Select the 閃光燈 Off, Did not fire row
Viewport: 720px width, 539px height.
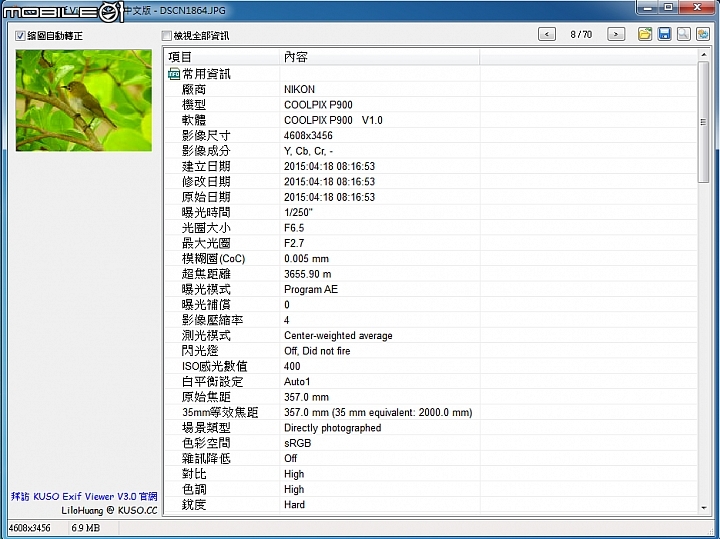pos(431,351)
